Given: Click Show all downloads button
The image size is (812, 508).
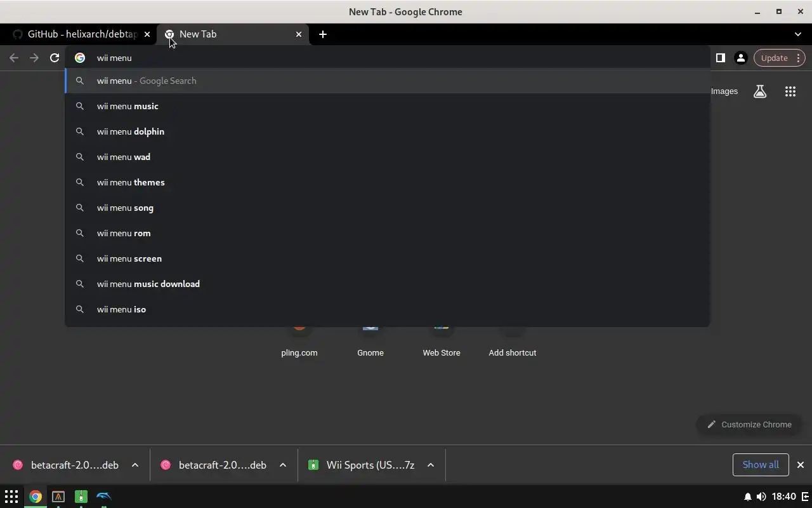Looking at the screenshot, I should pos(761,465).
